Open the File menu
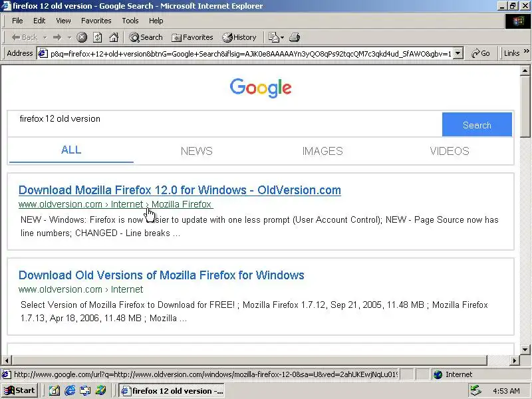 coord(17,21)
